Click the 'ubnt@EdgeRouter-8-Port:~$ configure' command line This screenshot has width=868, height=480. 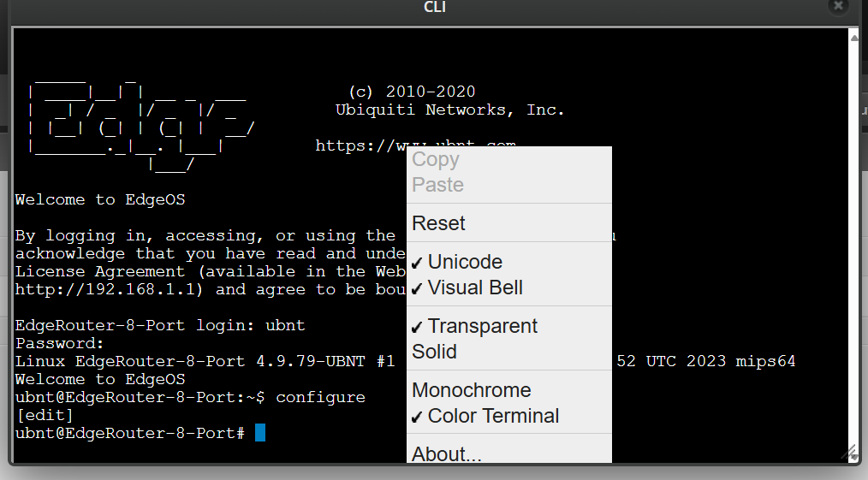pyautogui.click(x=190, y=398)
